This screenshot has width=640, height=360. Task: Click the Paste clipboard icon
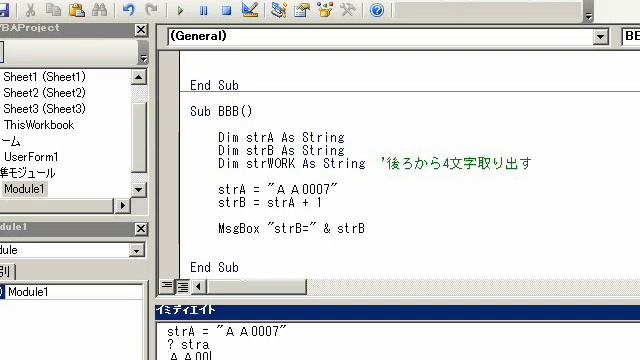click(x=77, y=10)
